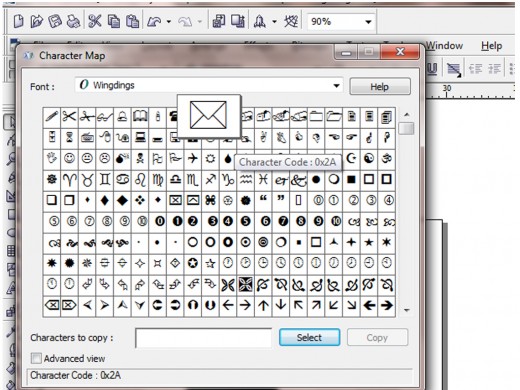Select the pencil character in grid
Image resolution: width=520 pixels, height=390 pixels.
click(52, 117)
